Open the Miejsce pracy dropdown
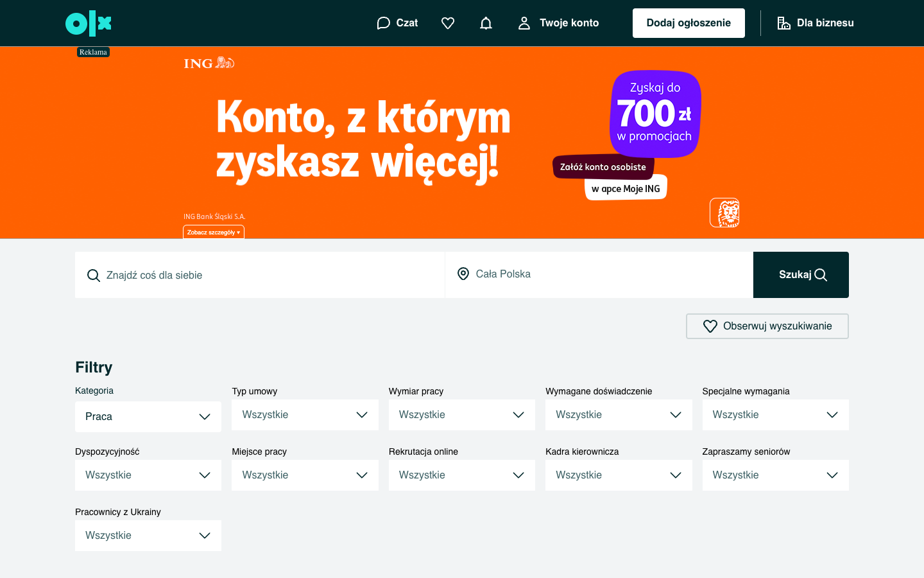 tap(305, 475)
